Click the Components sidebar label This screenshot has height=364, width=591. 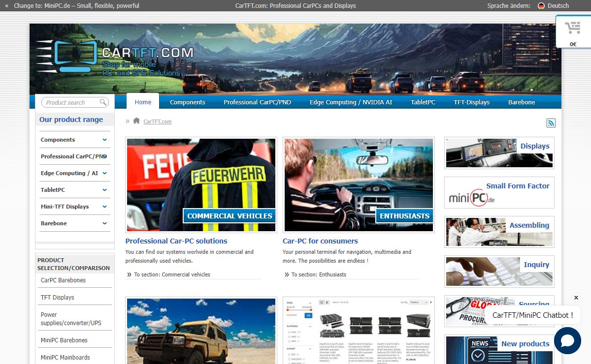pyautogui.click(x=58, y=140)
